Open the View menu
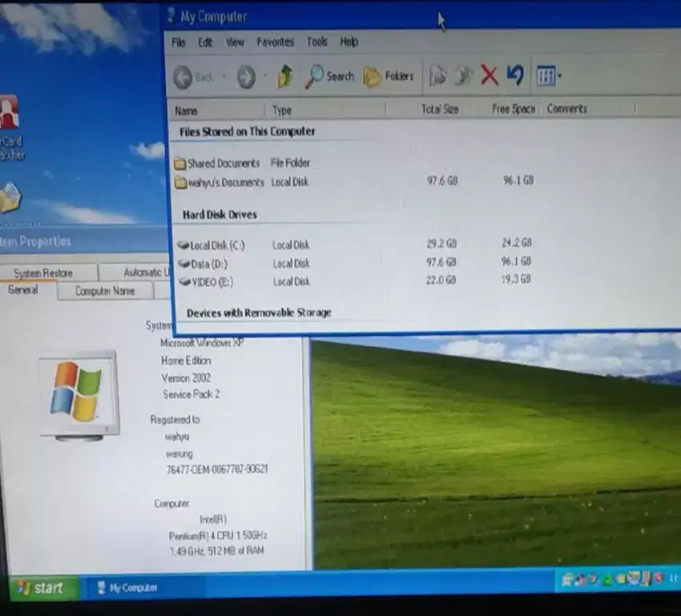The height and width of the screenshot is (616, 681). (235, 42)
